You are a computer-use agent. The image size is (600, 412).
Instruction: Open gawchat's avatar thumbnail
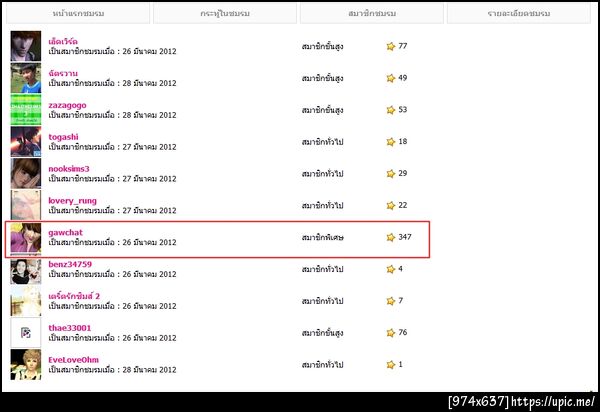point(26,238)
